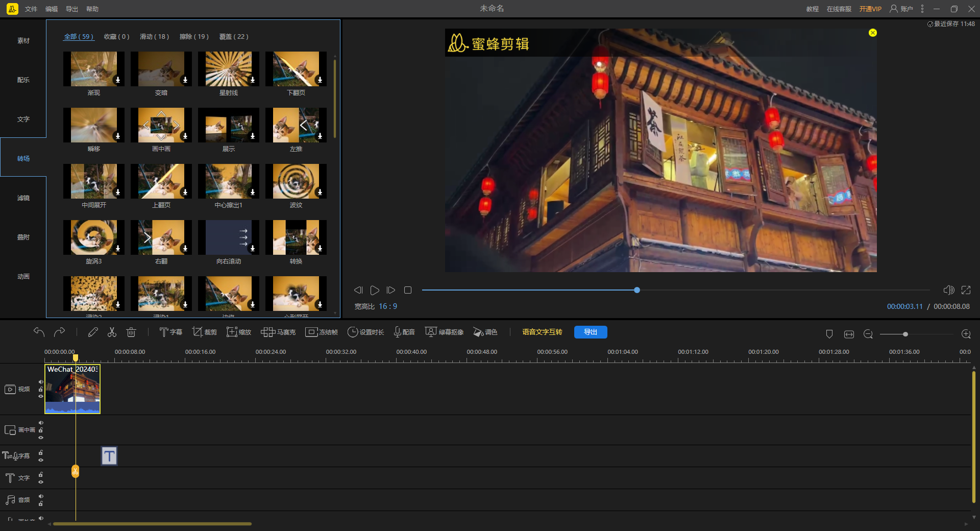Screen dimensions: 980x531
Task: Select the 冻结帧 freeze frame tool
Action: point(322,332)
